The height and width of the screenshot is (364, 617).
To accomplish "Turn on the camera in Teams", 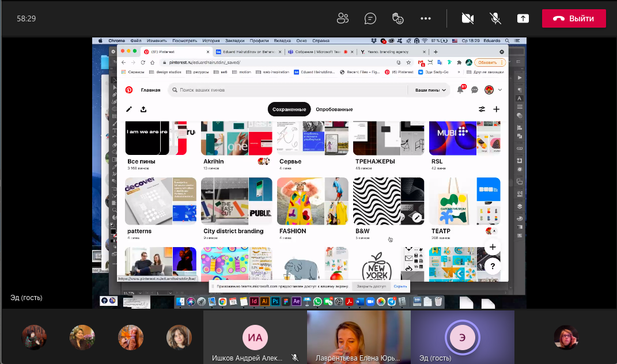I will (x=468, y=18).
